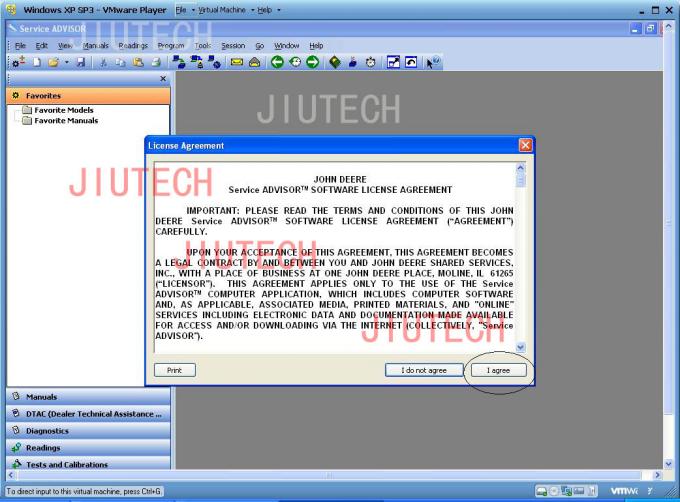Click the VMware CD drive status icon
680x502 pixels.
(554, 491)
